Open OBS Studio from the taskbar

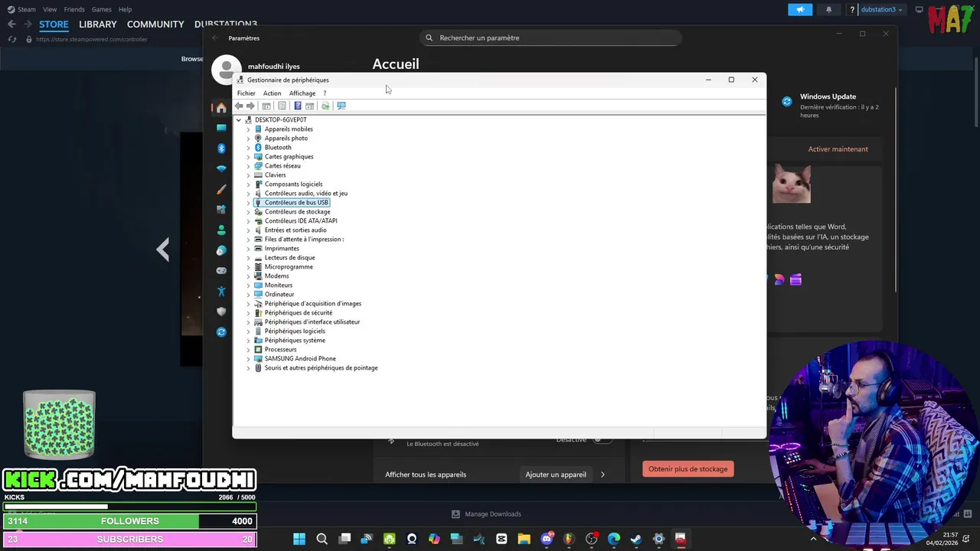coord(591,539)
